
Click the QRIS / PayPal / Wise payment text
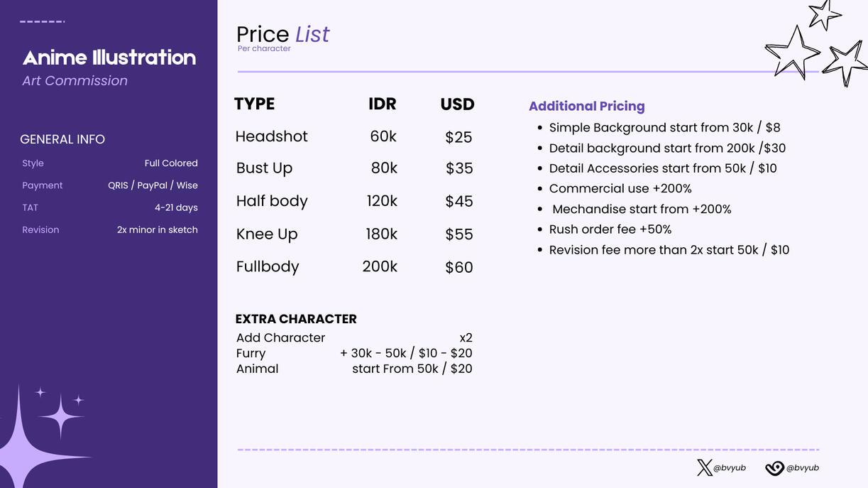[x=153, y=185]
